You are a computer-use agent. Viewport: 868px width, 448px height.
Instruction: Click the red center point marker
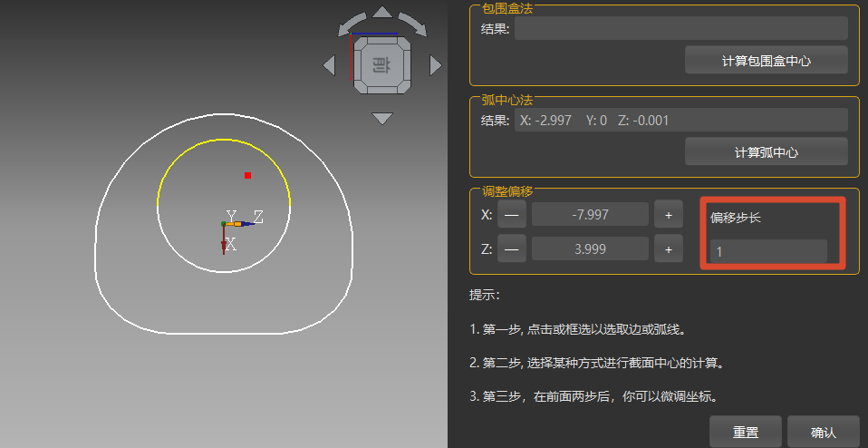click(x=247, y=175)
